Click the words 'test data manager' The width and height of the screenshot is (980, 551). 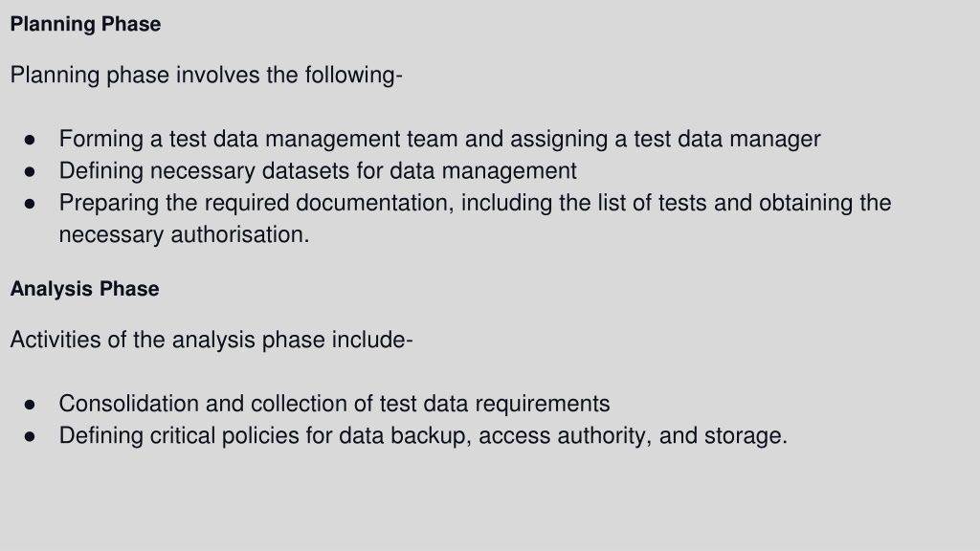click(727, 139)
